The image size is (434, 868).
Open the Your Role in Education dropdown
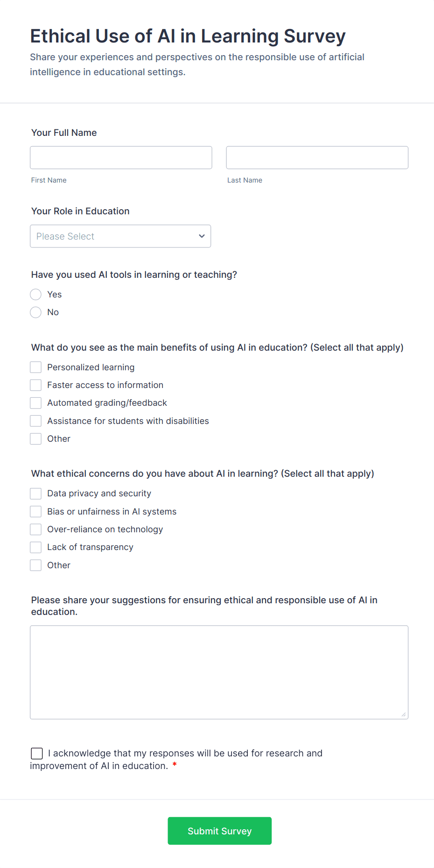pyautogui.click(x=120, y=236)
